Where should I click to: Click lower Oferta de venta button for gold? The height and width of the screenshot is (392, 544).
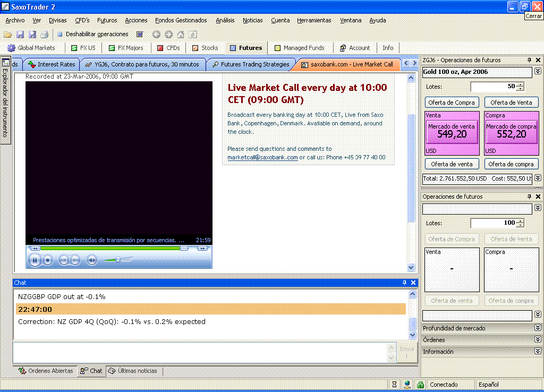pyautogui.click(x=452, y=164)
